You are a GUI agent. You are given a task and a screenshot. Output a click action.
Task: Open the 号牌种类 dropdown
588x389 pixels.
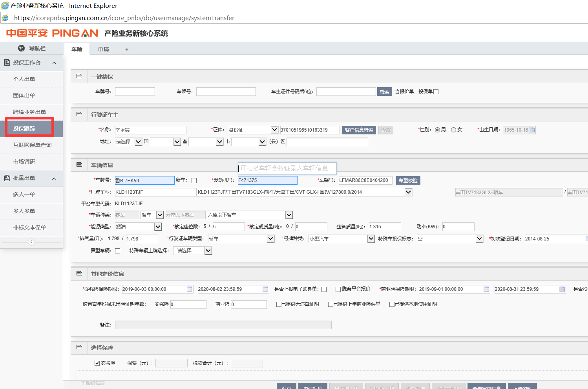371,239
